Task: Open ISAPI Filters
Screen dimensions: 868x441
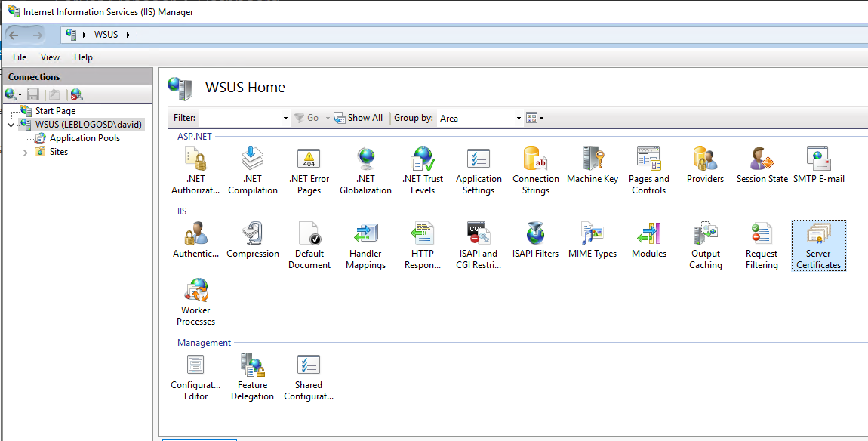Action: (535, 240)
